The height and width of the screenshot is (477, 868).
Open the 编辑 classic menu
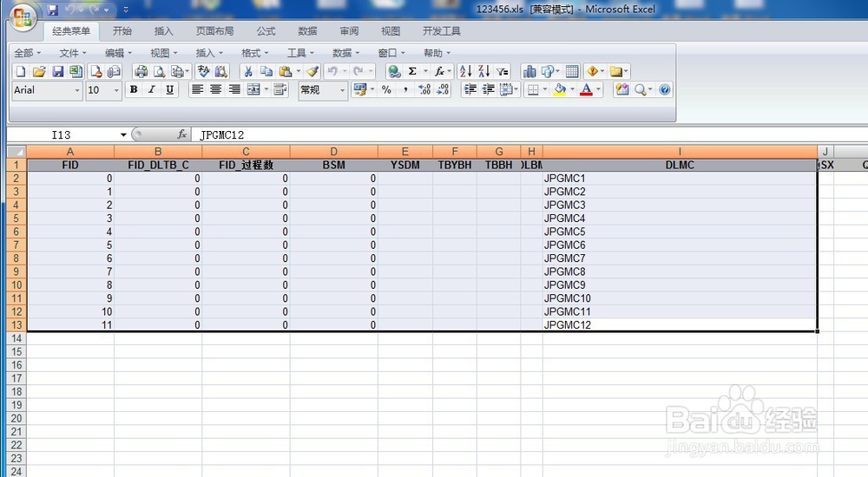pos(118,53)
